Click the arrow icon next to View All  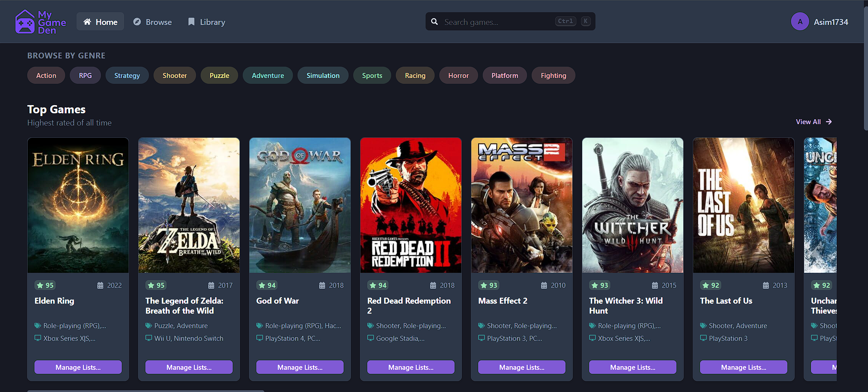829,122
